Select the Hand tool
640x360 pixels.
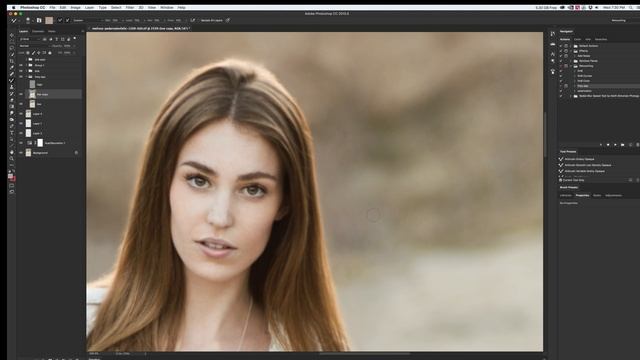(x=12, y=152)
